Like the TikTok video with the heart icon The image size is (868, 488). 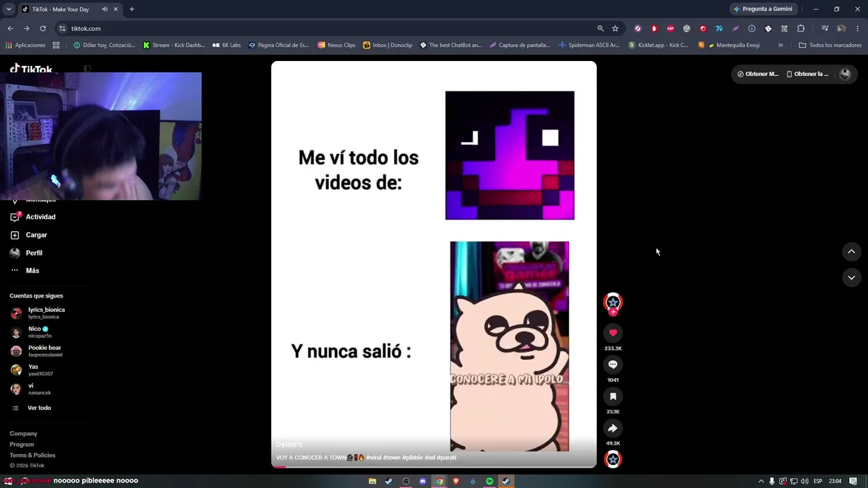pyautogui.click(x=613, y=333)
